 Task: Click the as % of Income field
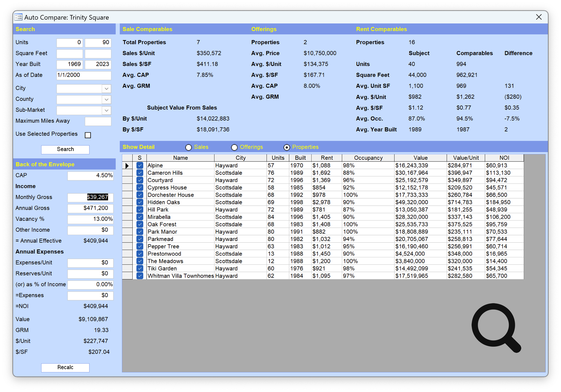90,285
